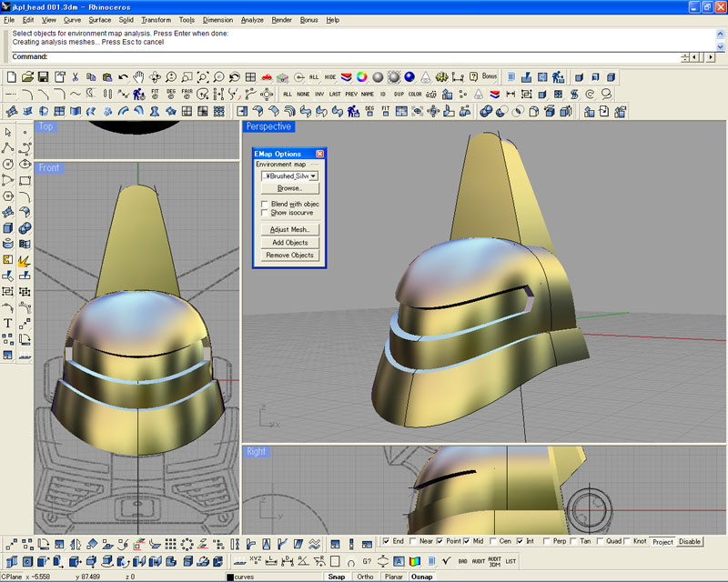Screen dimensions: 728x582
Task: Enable Blend with object checkbox
Action: 264,204
